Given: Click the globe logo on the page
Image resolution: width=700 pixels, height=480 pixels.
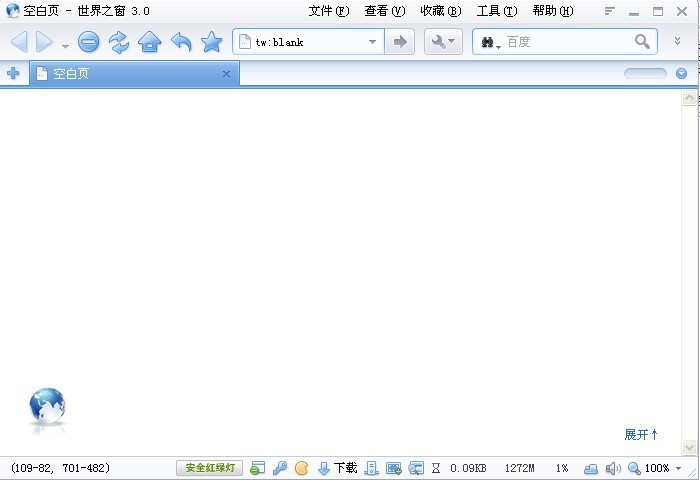Looking at the screenshot, I should [x=47, y=406].
